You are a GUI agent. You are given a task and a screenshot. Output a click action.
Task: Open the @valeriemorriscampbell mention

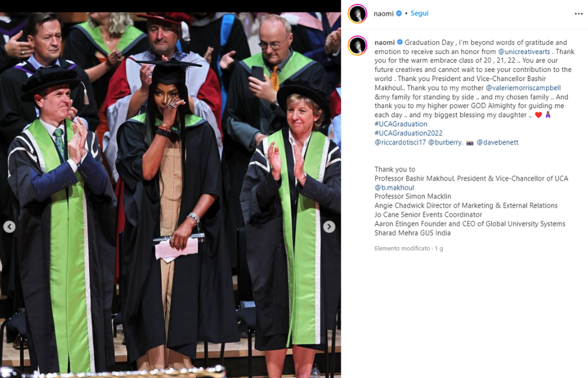[523, 88]
